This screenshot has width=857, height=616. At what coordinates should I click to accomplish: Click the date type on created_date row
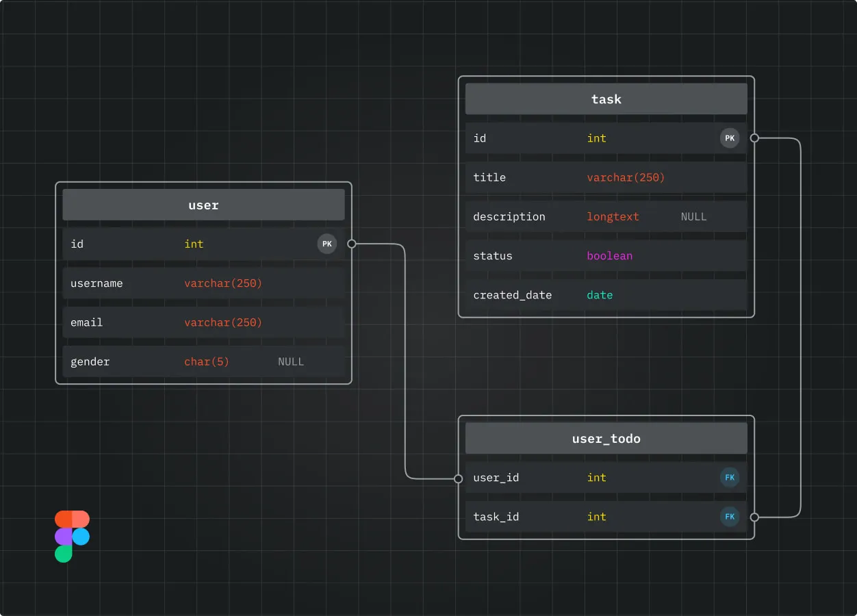(600, 295)
